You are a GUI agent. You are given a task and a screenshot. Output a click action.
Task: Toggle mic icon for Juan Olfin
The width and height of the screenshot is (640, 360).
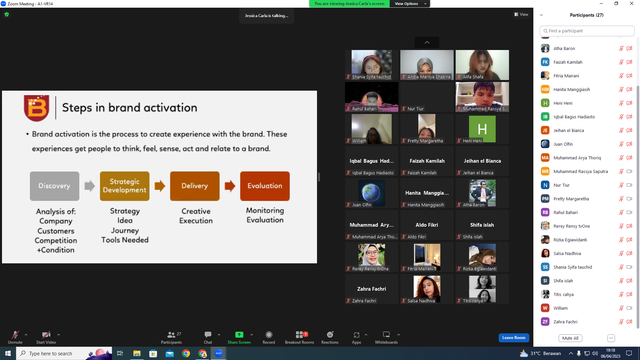coord(621,144)
